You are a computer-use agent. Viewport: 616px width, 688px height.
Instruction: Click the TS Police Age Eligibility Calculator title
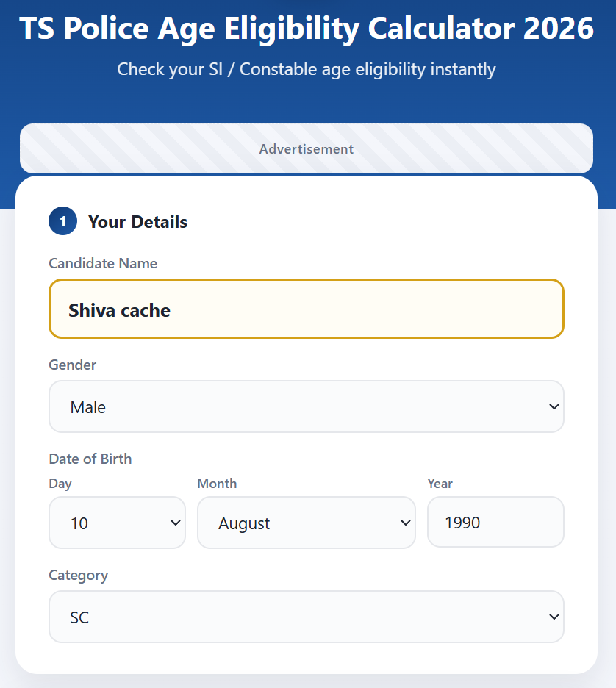tap(307, 29)
